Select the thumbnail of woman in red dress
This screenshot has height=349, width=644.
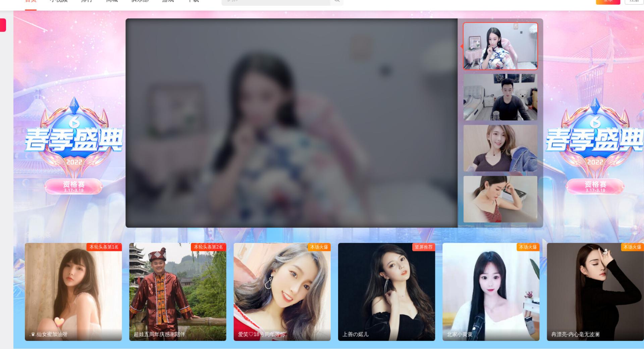pos(500,199)
